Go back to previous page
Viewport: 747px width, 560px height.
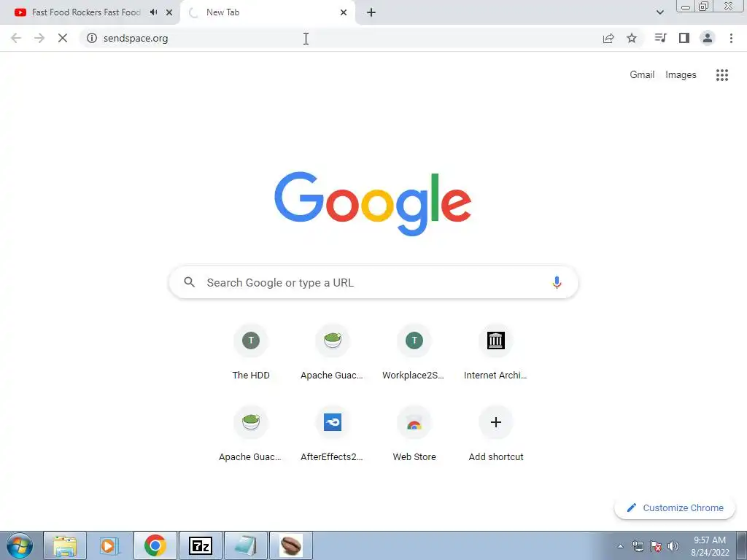coord(16,38)
